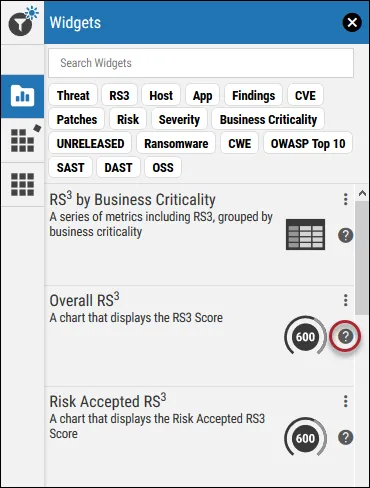370x488 pixels.
Task: Open options menu for Overall RS3 widget
Action: [346, 300]
